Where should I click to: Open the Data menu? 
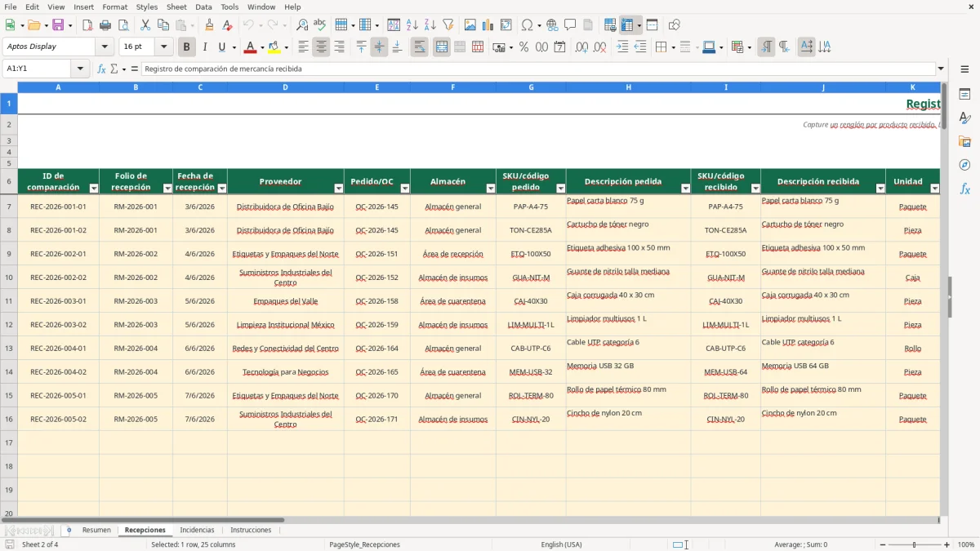click(x=203, y=7)
